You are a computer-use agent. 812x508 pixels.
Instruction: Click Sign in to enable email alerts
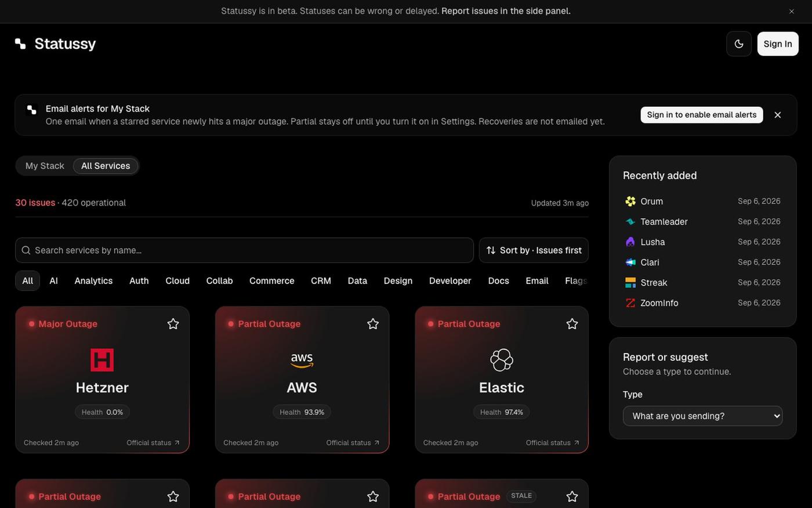pos(702,115)
